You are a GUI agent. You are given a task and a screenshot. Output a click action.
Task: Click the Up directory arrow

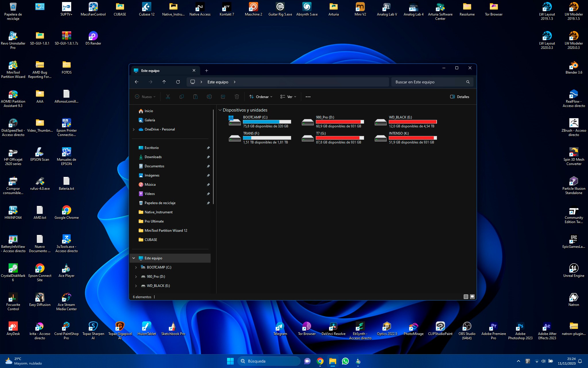[164, 82]
